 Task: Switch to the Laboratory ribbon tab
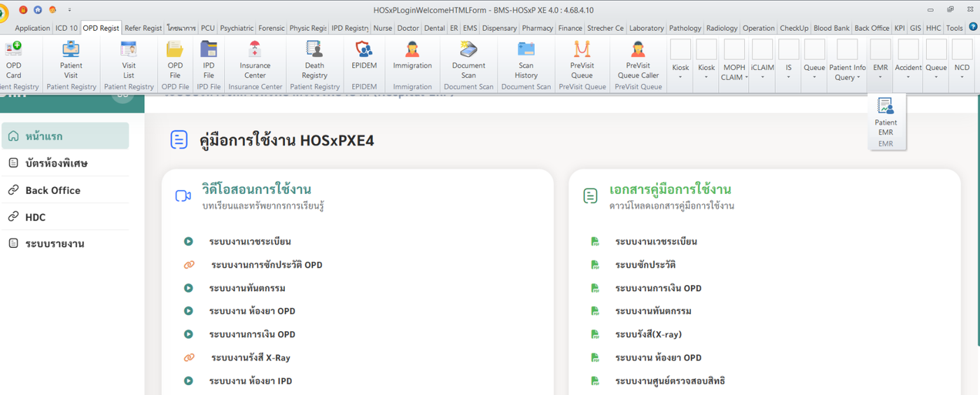coord(646,28)
